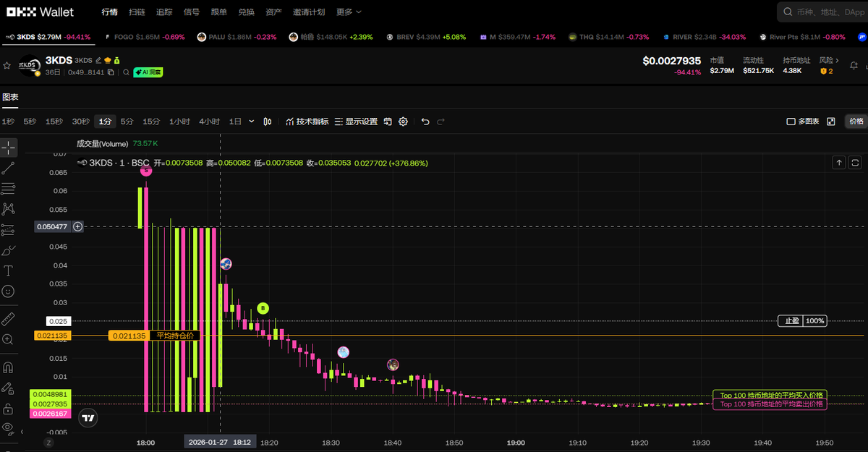Click the chef hat badge icon
The image size is (868, 452).
pyautogui.click(x=108, y=60)
